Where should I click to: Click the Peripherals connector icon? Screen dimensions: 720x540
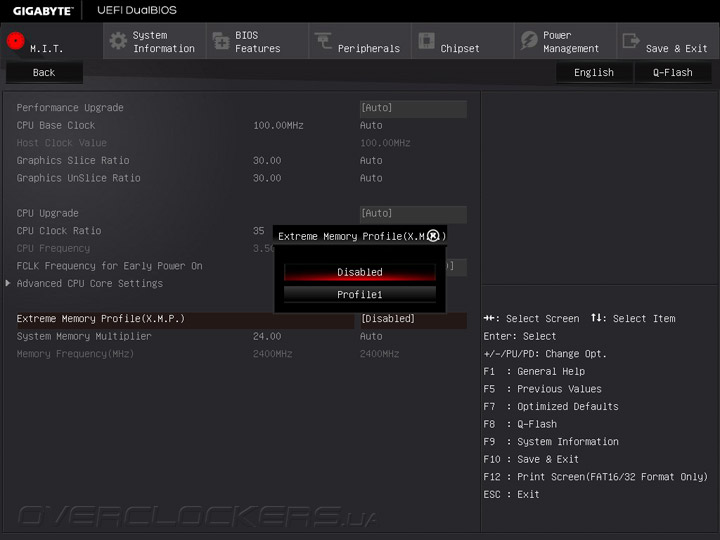click(323, 41)
